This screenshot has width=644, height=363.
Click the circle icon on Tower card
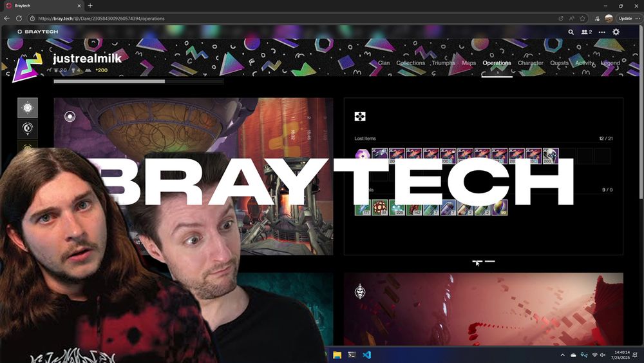[70, 117]
